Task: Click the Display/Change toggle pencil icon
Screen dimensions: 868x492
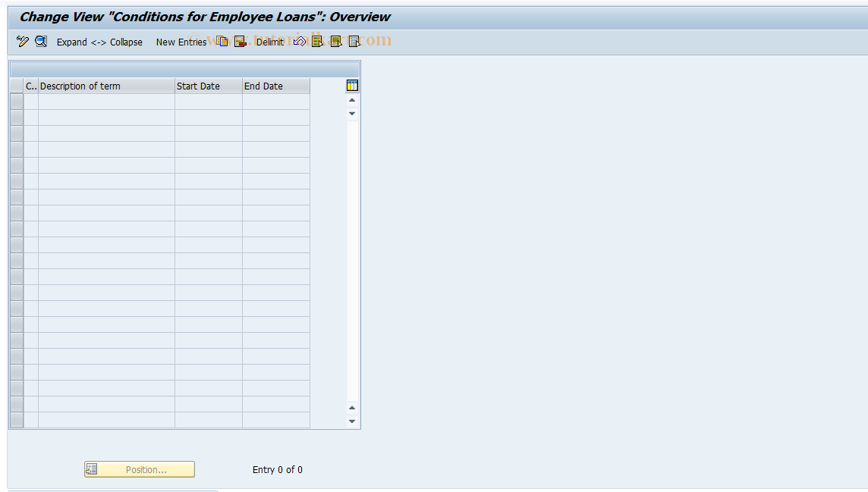Action: tap(23, 42)
